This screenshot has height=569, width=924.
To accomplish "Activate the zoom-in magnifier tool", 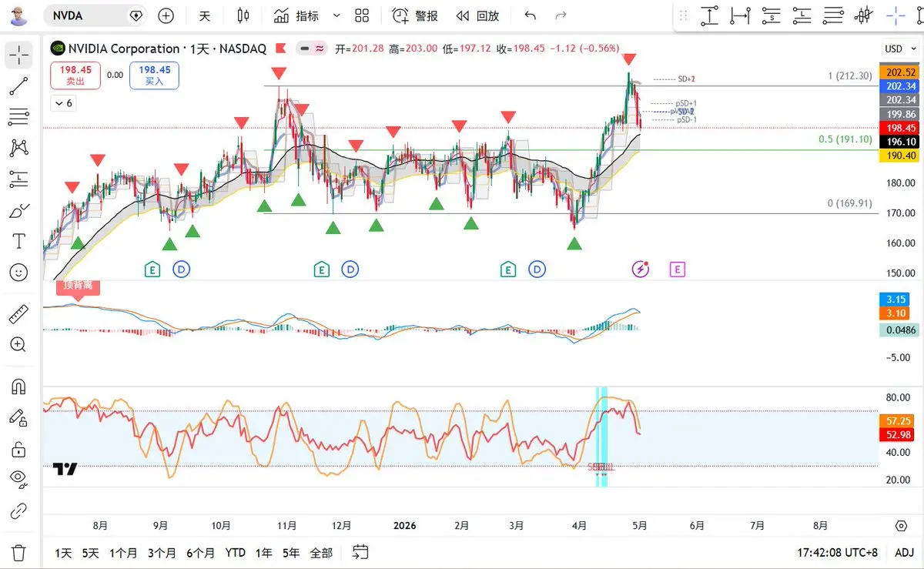I will tap(18, 345).
